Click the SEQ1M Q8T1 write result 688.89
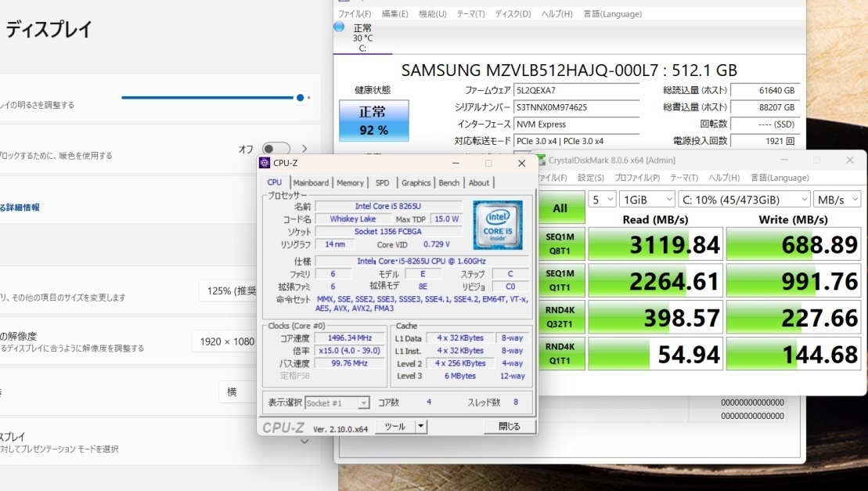Screen dimensions: 868x491 click(x=794, y=244)
